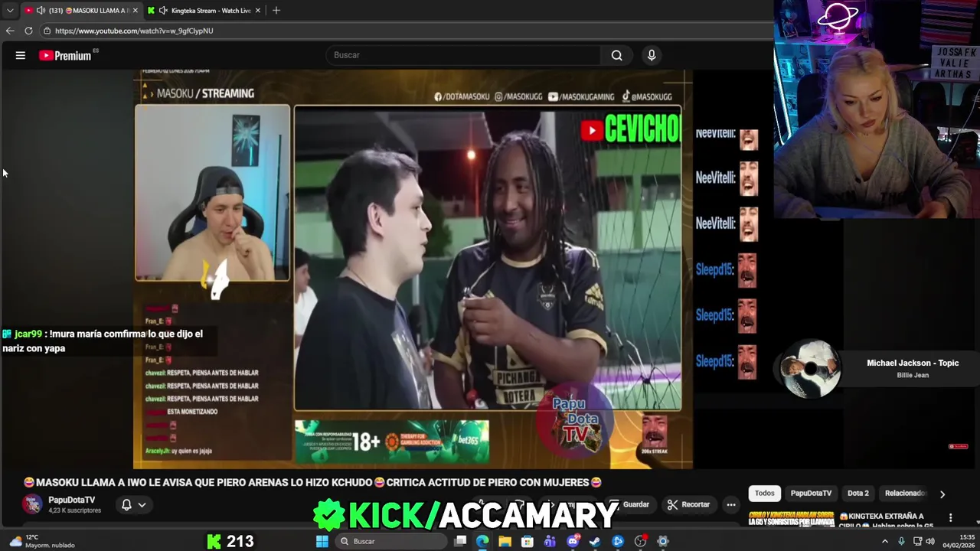This screenshot has height=551, width=980.
Task: Open volume control tray icon
Action: pos(930,541)
